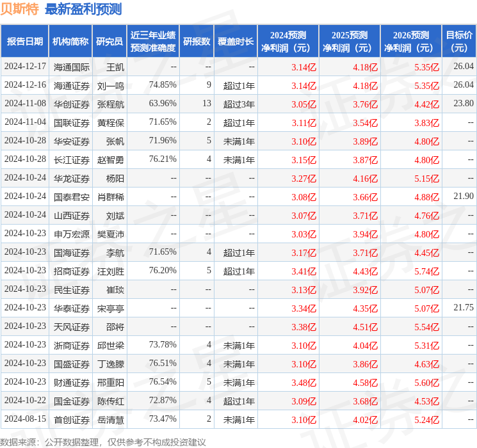Click researcher name 陈传红
The height and width of the screenshot is (448, 477).
(111, 401)
